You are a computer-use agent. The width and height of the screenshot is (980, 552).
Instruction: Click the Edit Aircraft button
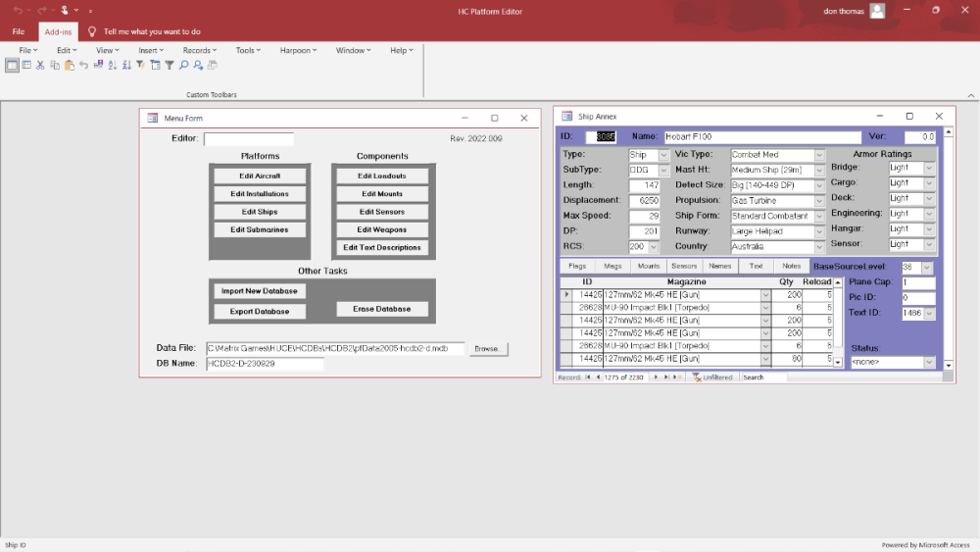(x=260, y=176)
